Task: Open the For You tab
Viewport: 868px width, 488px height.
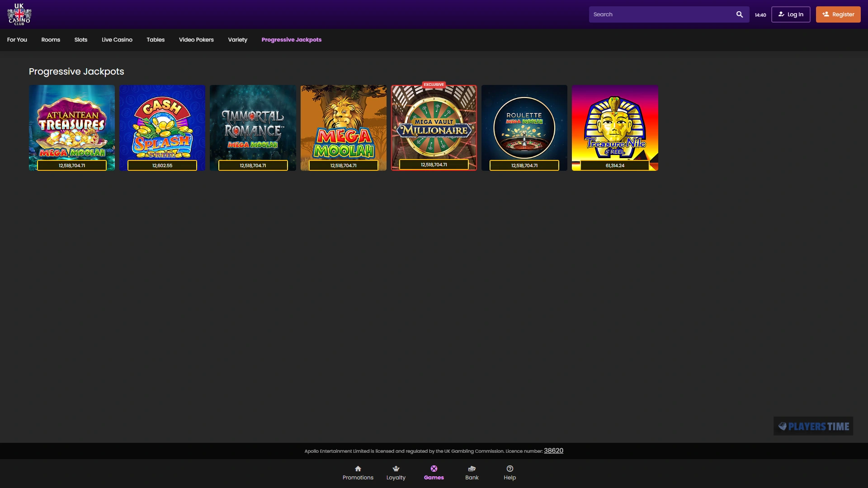Action: pos(17,40)
